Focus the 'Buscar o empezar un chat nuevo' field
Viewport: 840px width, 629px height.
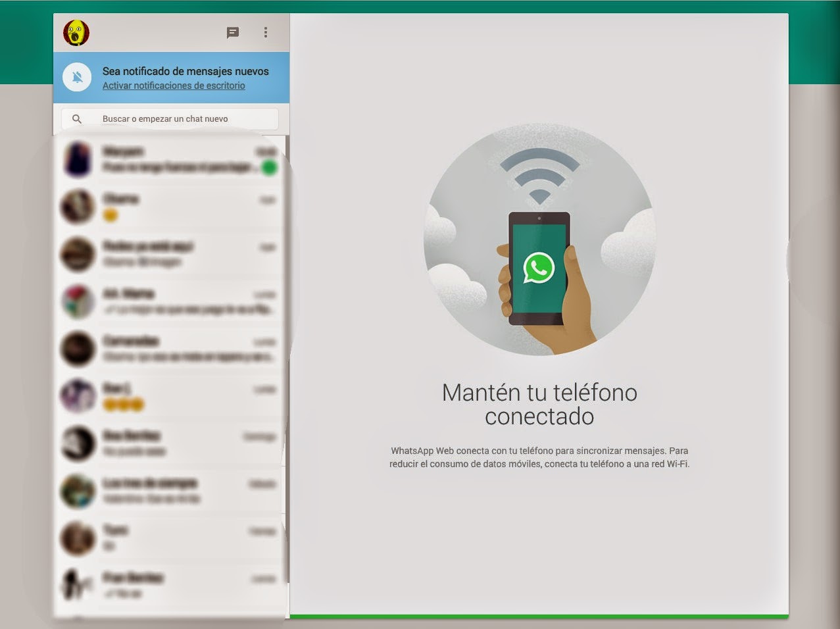[x=170, y=119]
